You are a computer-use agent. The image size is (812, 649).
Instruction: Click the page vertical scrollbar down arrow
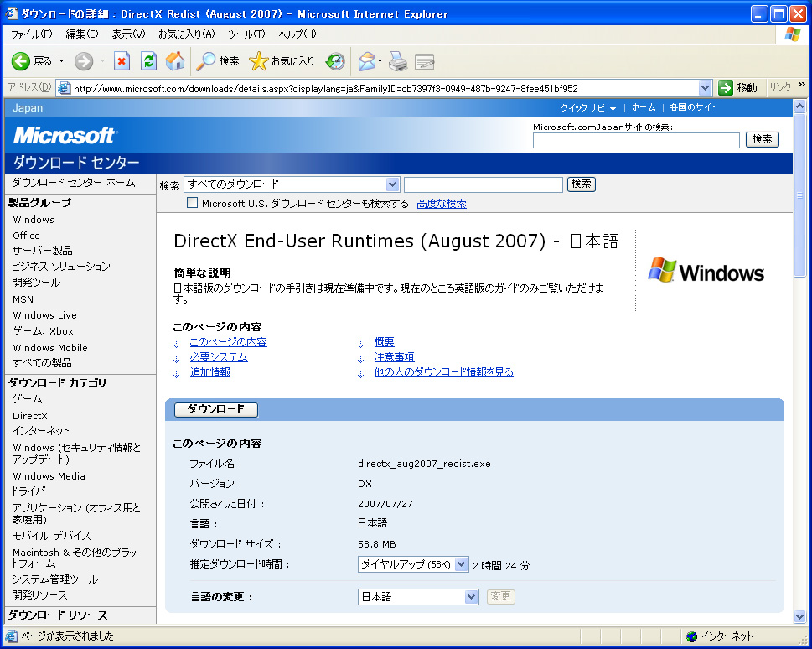[x=799, y=616]
